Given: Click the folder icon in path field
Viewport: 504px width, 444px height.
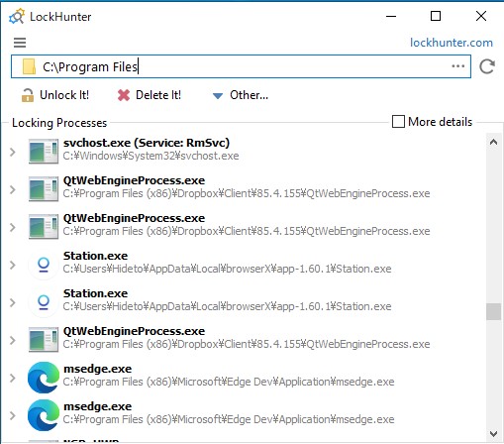Looking at the screenshot, I should (29, 66).
